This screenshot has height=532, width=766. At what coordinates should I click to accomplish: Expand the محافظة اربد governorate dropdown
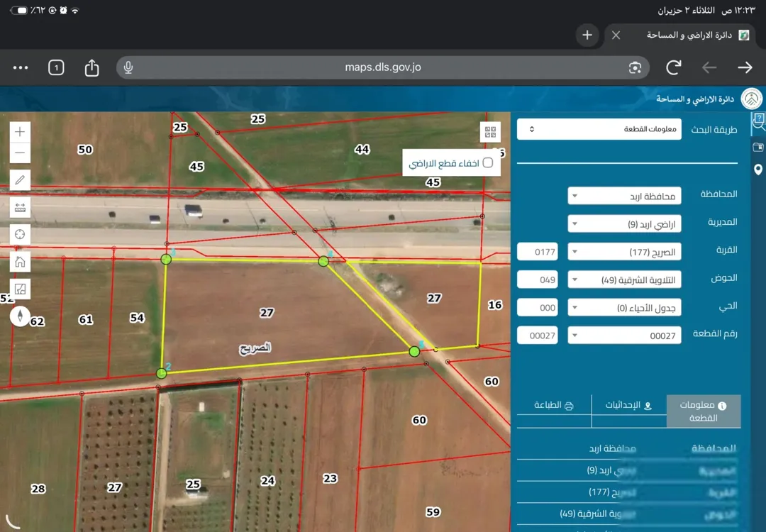[x=624, y=196]
